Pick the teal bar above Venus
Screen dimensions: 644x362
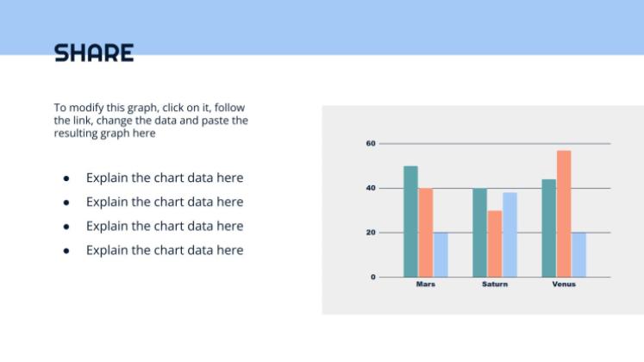(x=548, y=228)
